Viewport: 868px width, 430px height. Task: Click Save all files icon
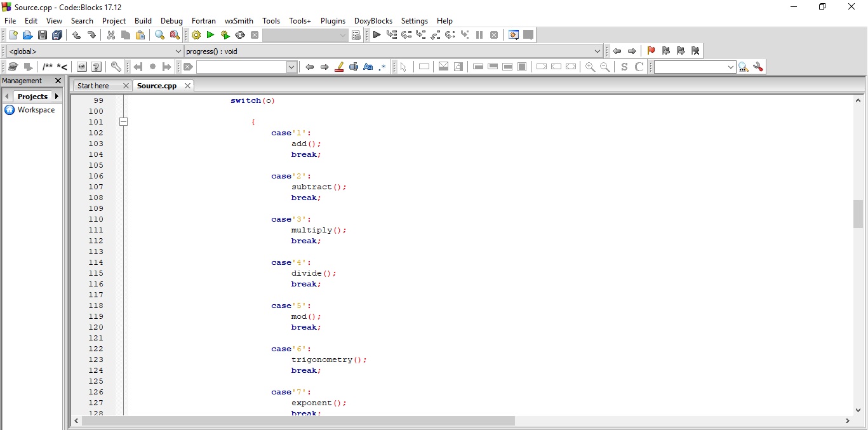coord(57,35)
